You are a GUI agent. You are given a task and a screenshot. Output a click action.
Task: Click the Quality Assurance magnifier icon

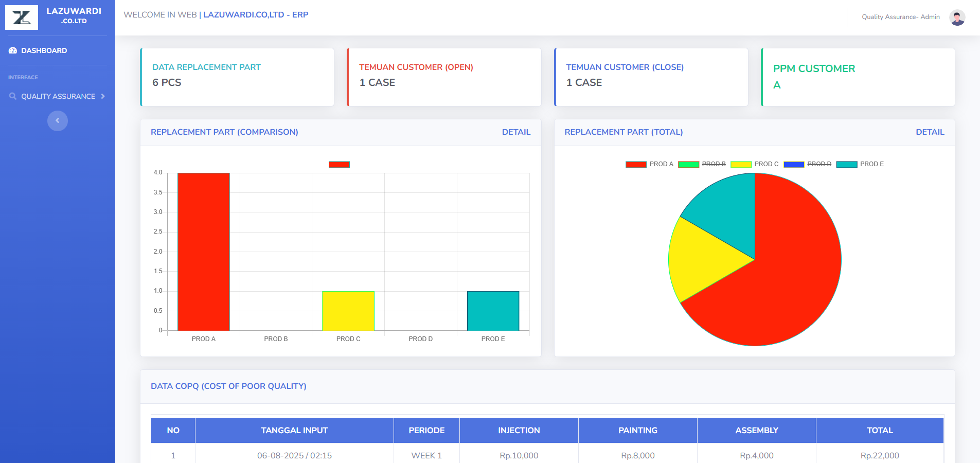point(13,96)
